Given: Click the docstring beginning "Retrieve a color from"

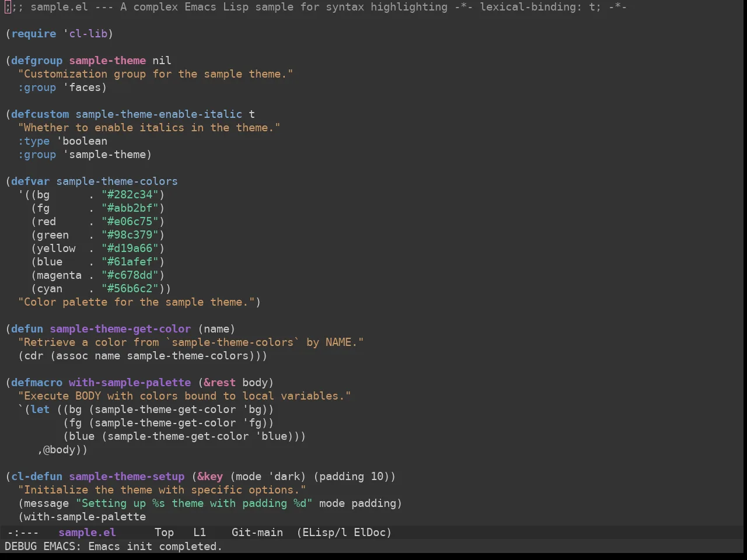Looking at the screenshot, I should pyautogui.click(x=191, y=342).
